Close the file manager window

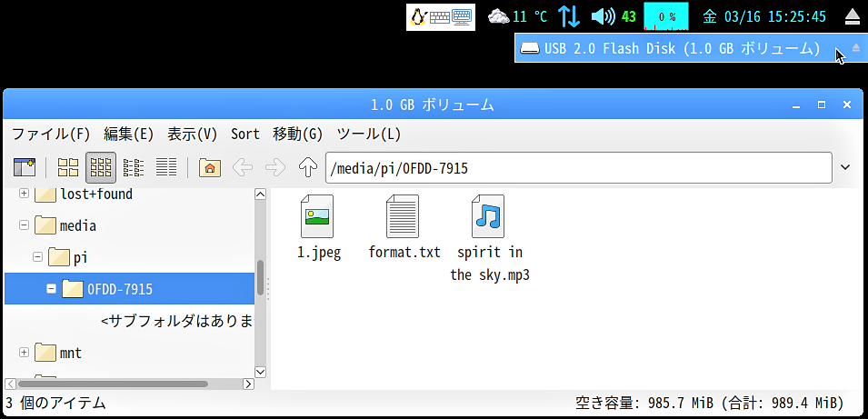tap(846, 105)
